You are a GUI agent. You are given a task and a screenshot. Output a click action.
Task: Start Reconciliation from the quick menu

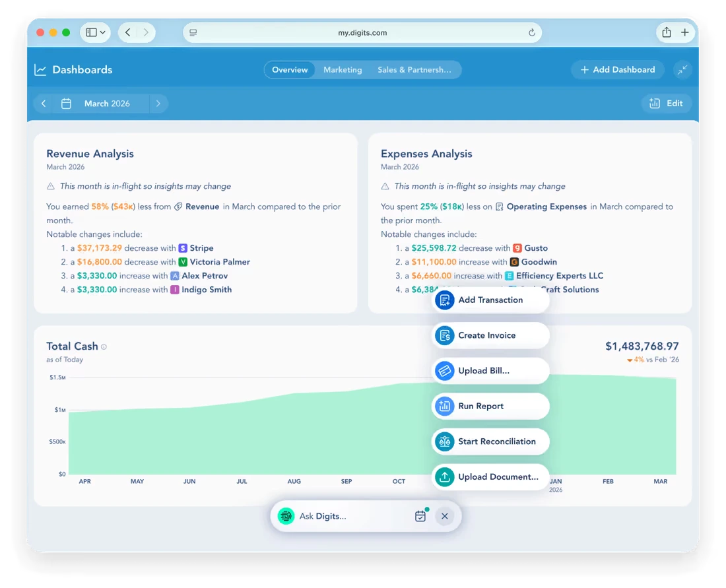[490, 441]
